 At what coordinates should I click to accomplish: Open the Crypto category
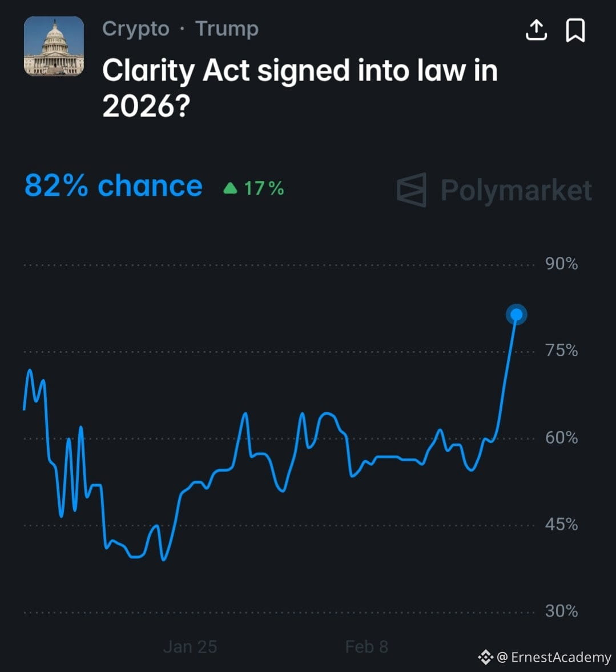136,29
